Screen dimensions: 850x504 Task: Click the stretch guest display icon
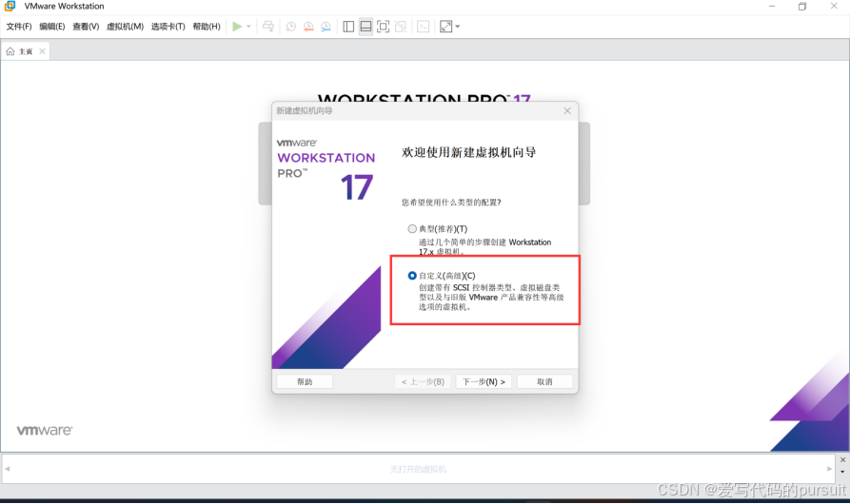click(445, 27)
